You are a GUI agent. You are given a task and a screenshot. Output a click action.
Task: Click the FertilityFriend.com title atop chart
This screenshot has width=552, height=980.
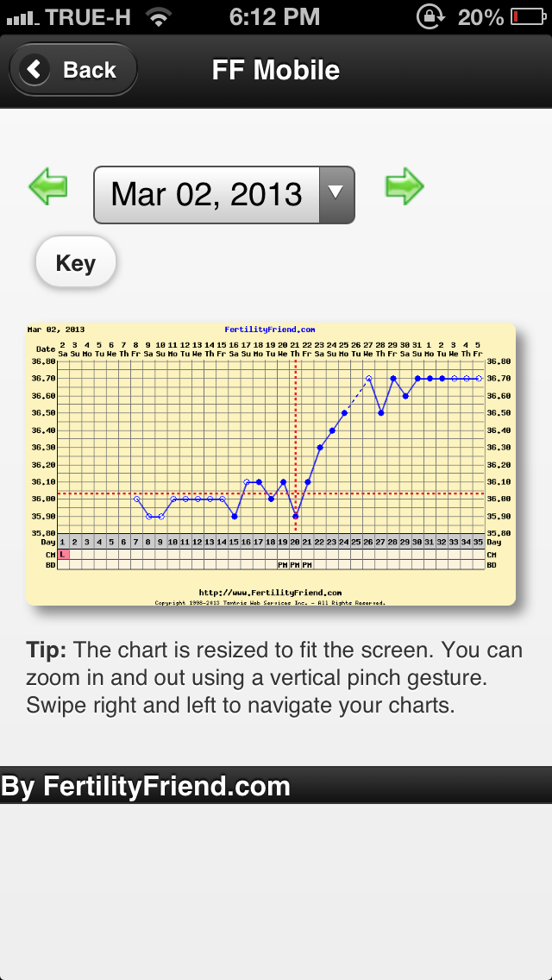pos(270,330)
